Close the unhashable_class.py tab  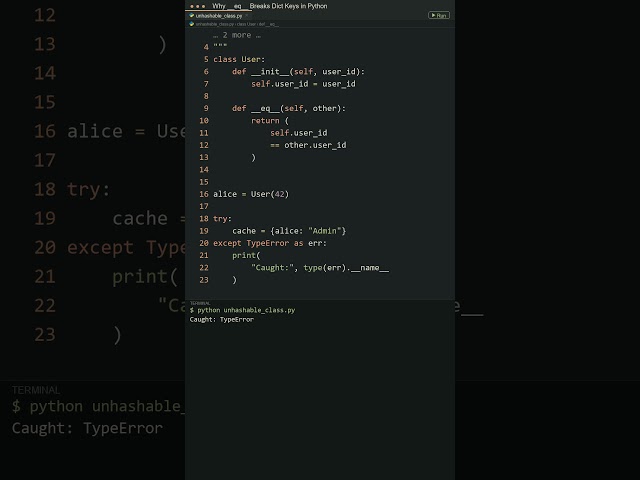click(246, 16)
